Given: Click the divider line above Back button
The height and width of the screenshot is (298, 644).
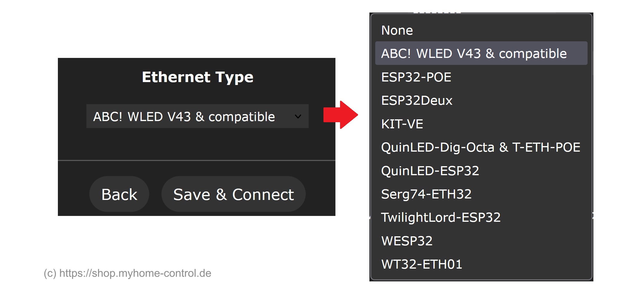Looking at the screenshot, I should [197, 160].
